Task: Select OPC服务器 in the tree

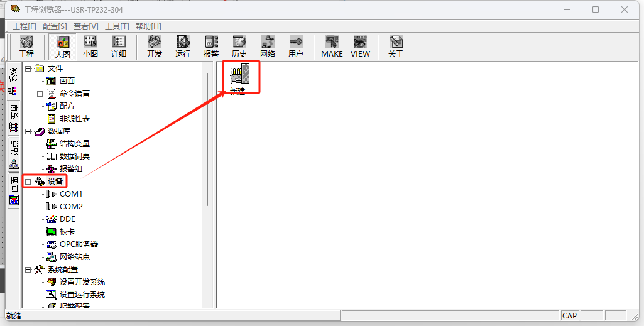Action: point(79,244)
